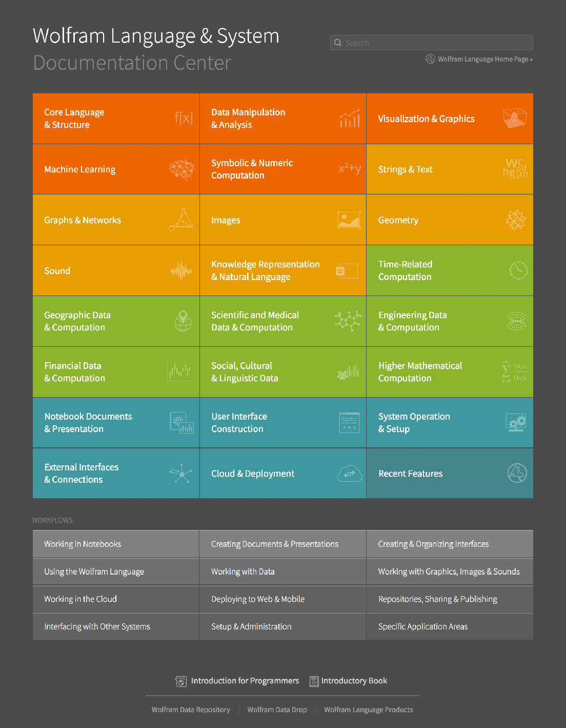Image resolution: width=566 pixels, height=728 pixels.
Task: Click the picture icon on Images tile
Action: (x=349, y=220)
